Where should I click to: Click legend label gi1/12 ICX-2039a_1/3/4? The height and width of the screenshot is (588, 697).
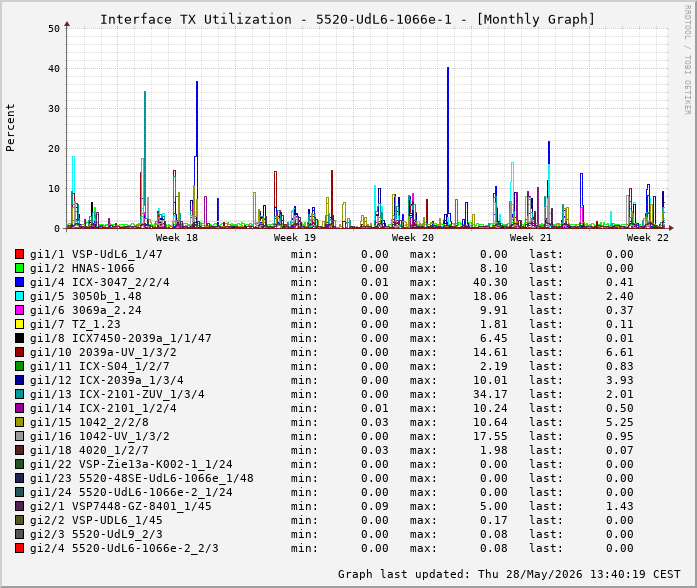click(107, 380)
